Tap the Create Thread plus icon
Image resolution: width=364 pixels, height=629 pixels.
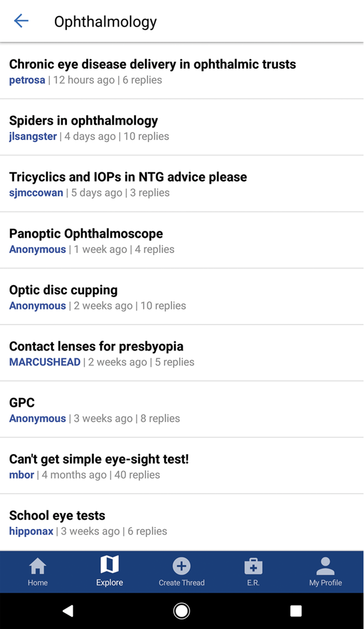tap(181, 566)
